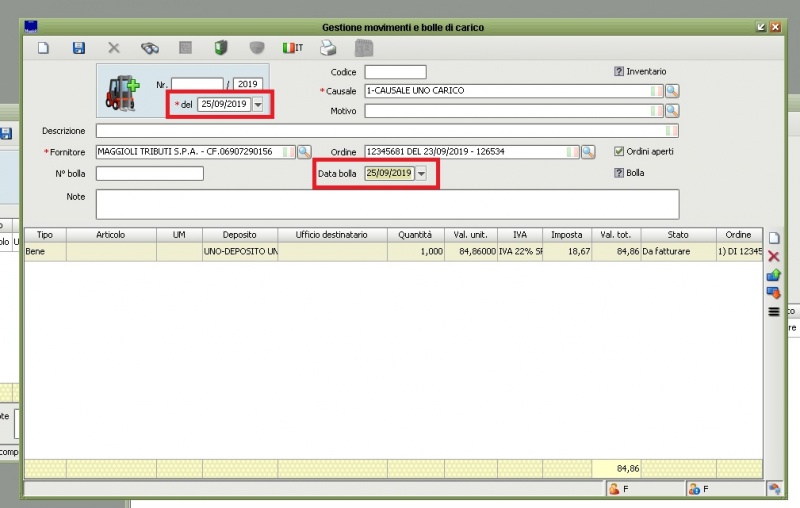Move row up with the up-arrow icon
800x508 pixels.
click(773, 275)
